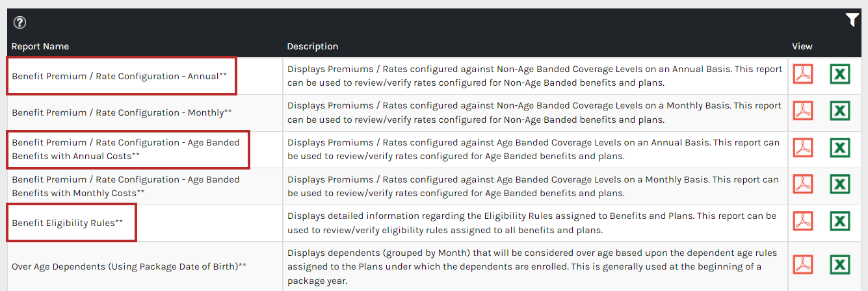
Task: Open PDF for Benefit Premium Annual report
Action: (x=803, y=74)
